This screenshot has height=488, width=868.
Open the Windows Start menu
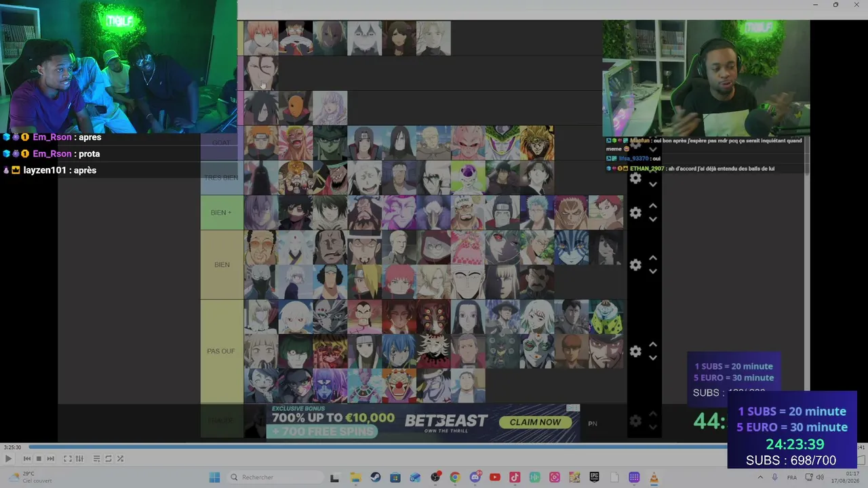[214, 477]
